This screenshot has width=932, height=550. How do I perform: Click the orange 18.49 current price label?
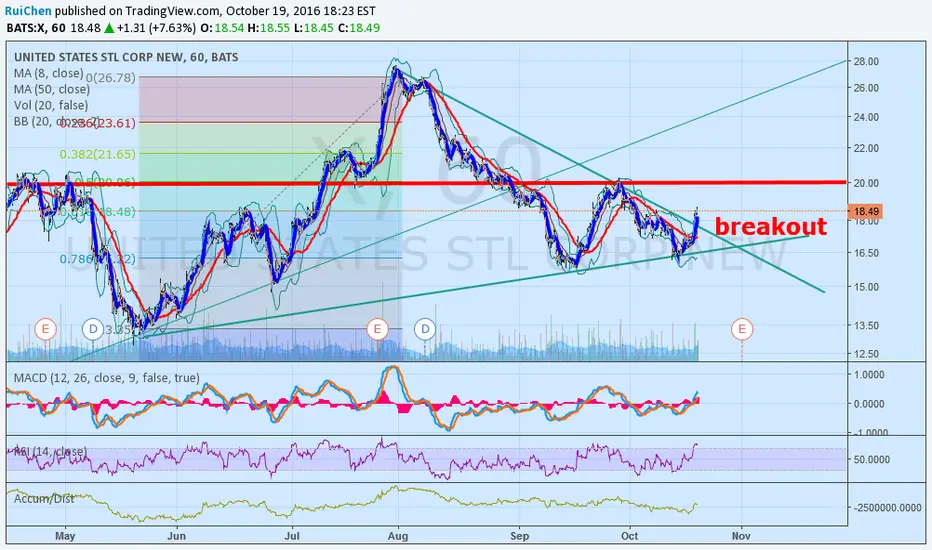coord(866,211)
